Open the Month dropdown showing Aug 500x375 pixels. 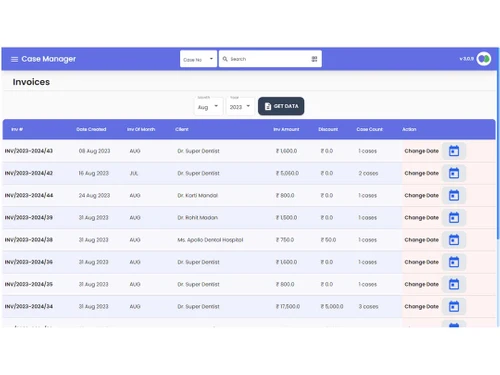click(x=208, y=106)
